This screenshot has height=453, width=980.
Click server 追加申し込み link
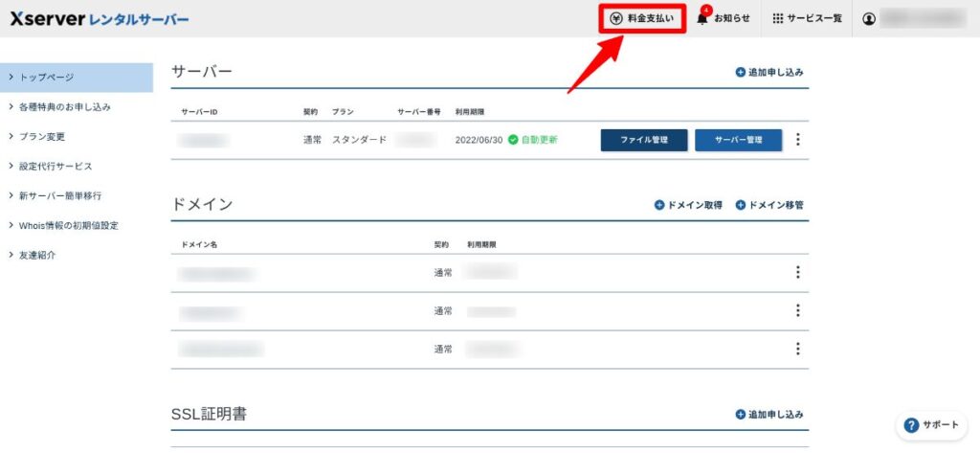[769, 73]
